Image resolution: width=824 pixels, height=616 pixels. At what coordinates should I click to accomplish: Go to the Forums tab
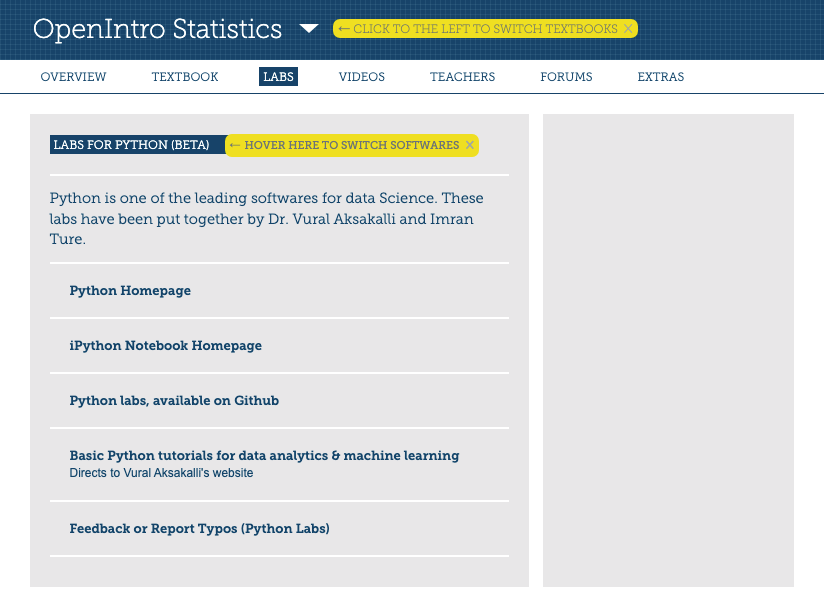pos(566,77)
